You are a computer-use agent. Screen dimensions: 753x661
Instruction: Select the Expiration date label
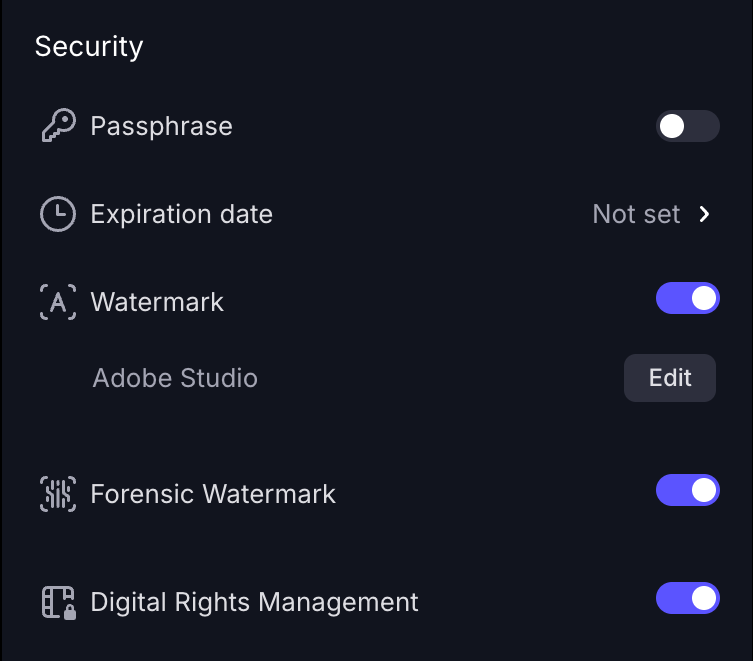(181, 214)
